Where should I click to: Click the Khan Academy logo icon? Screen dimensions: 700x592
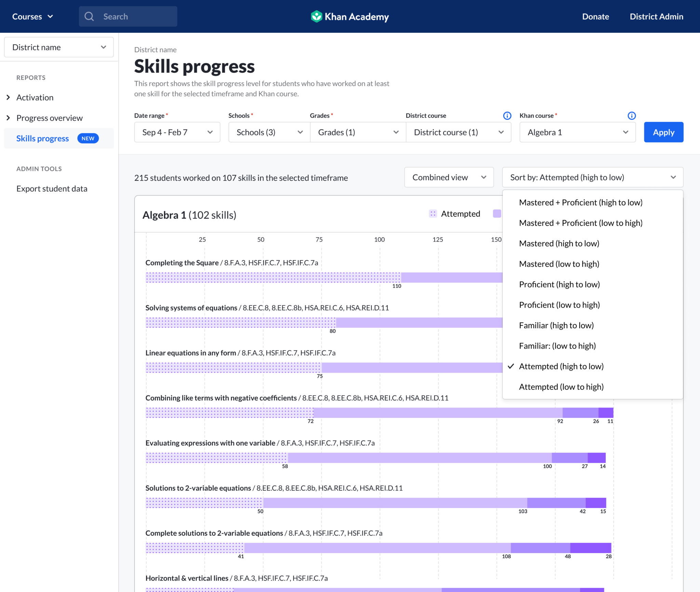point(317,16)
